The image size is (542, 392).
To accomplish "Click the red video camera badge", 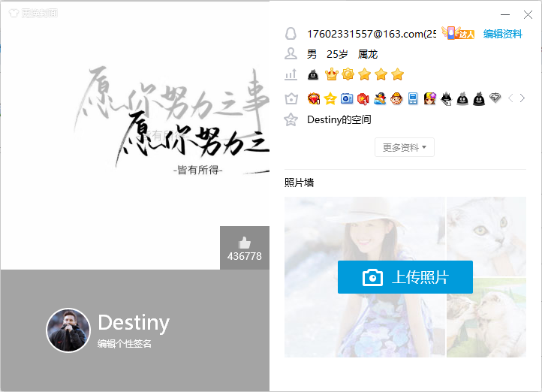I will [x=363, y=98].
